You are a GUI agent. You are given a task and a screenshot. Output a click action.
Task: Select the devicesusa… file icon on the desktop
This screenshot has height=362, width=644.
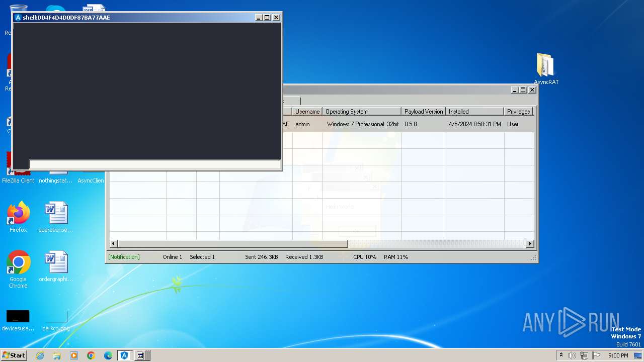(x=18, y=320)
